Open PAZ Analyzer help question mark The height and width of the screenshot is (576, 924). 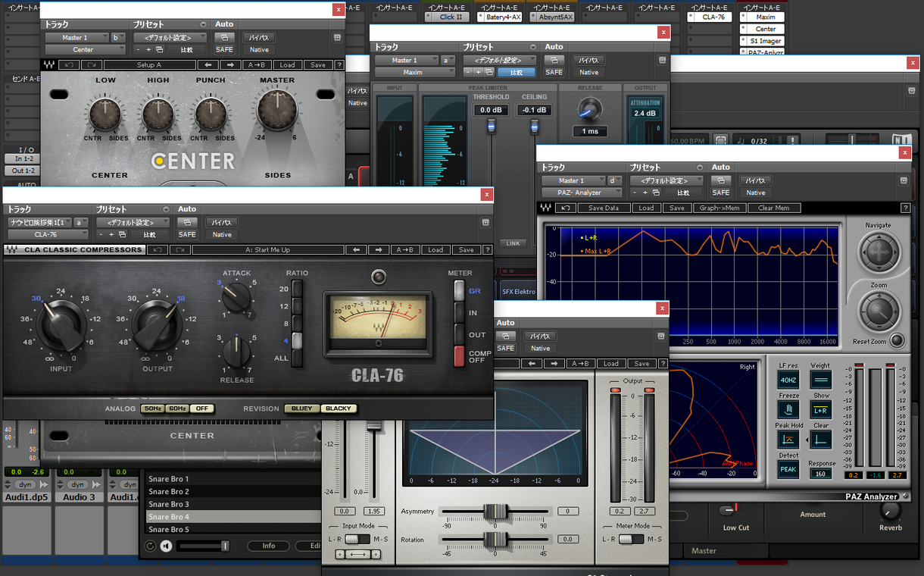(x=905, y=208)
